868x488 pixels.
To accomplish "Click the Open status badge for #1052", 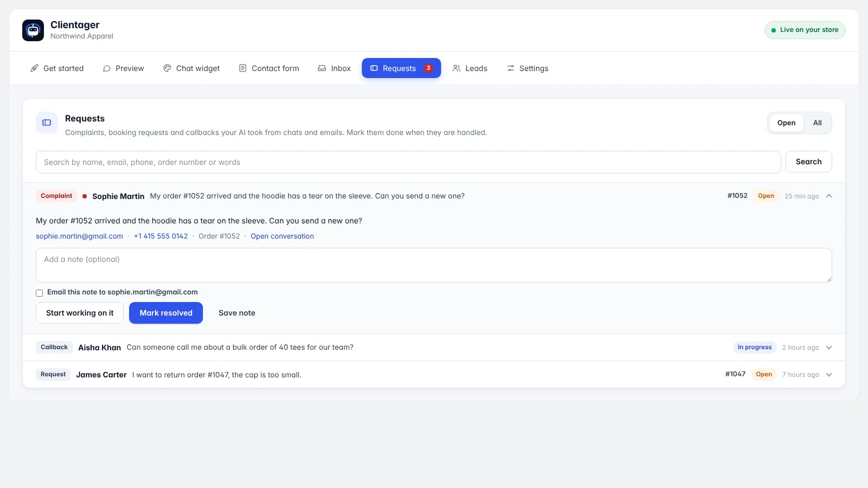I will click(x=766, y=196).
